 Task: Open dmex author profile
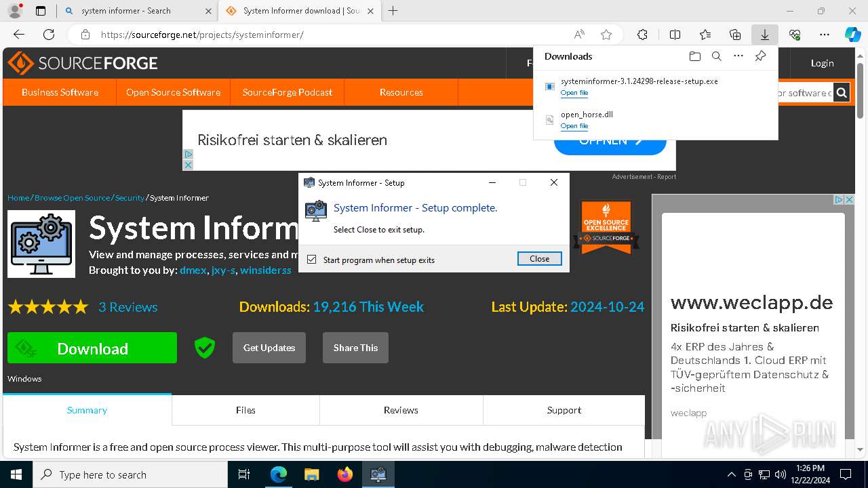pyautogui.click(x=193, y=270)
